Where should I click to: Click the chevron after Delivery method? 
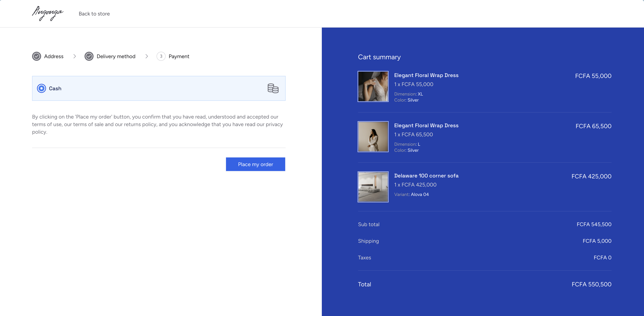click(x=147, y=56)
